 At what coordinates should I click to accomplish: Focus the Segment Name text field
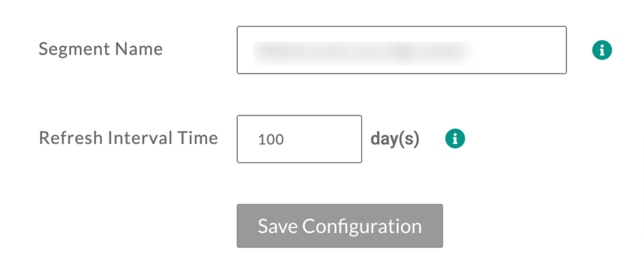coord(402,50)
